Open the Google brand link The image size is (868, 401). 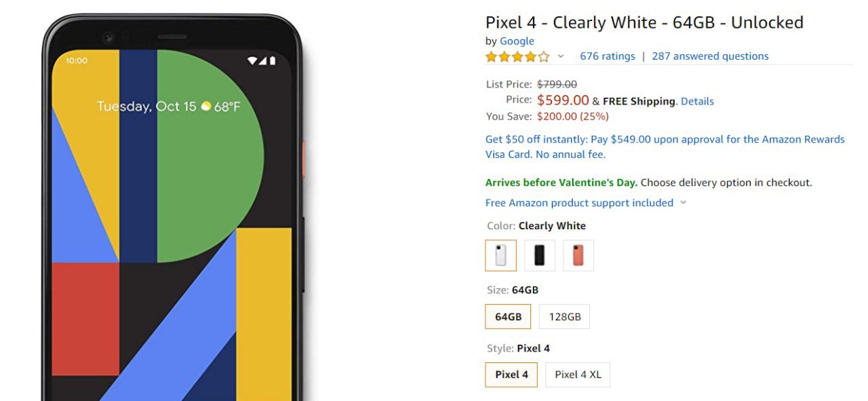click(517, 41)
